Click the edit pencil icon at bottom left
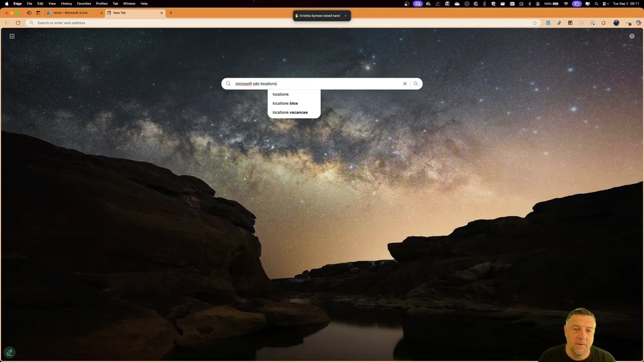Image resolution: width=644 pixels, height=362 pixels. click(x=9, y=352)
